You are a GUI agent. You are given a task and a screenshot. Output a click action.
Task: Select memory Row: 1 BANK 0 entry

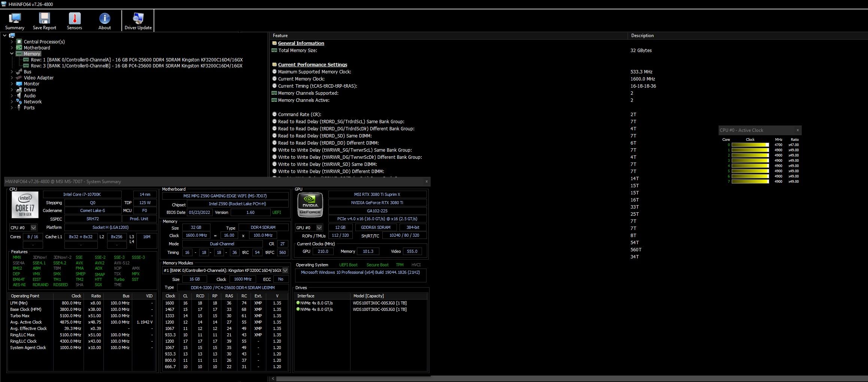(x=137, y=60)
